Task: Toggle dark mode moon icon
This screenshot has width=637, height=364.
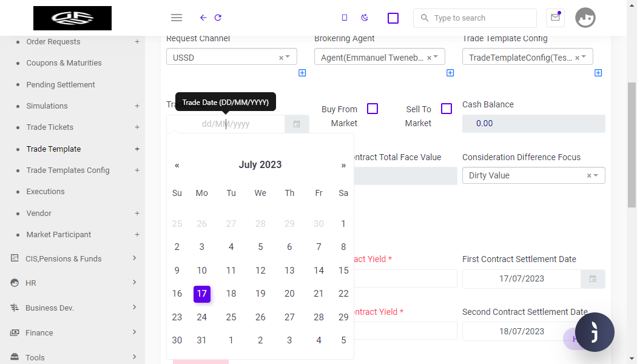Action: pos(365,18)
